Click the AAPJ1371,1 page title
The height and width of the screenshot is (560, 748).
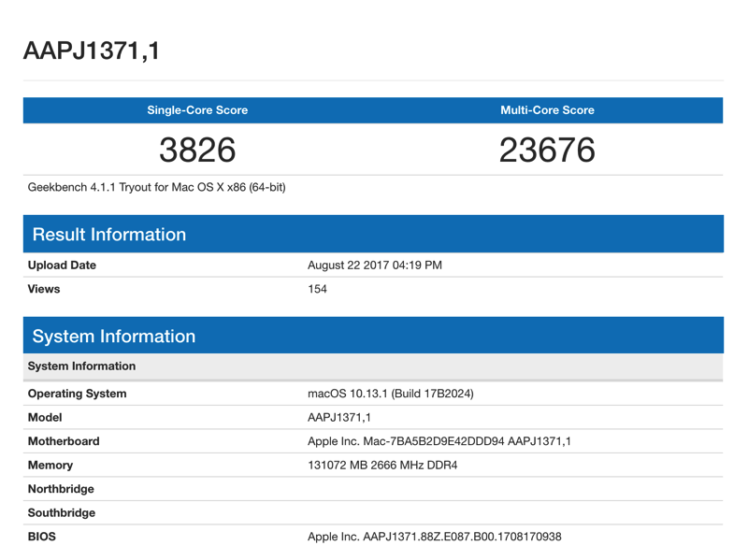pos(91,50)
